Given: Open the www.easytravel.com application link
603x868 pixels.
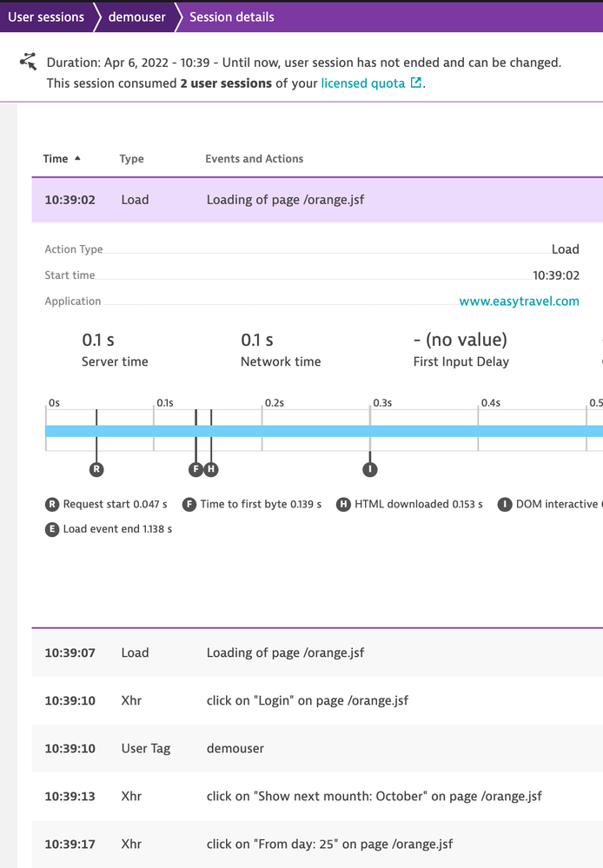Looking at the screenshot, I should 519,301.
